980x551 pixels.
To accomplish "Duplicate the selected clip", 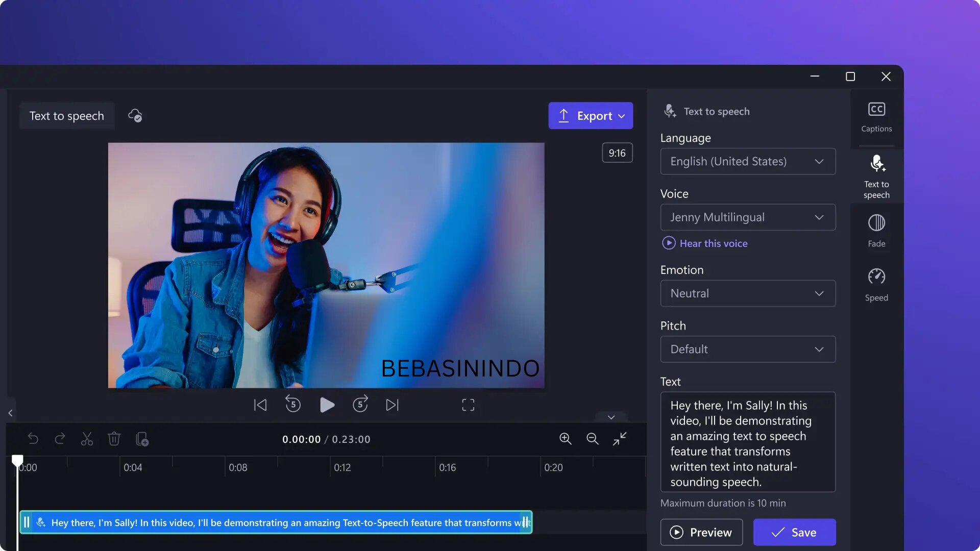I will click(142, 439).
